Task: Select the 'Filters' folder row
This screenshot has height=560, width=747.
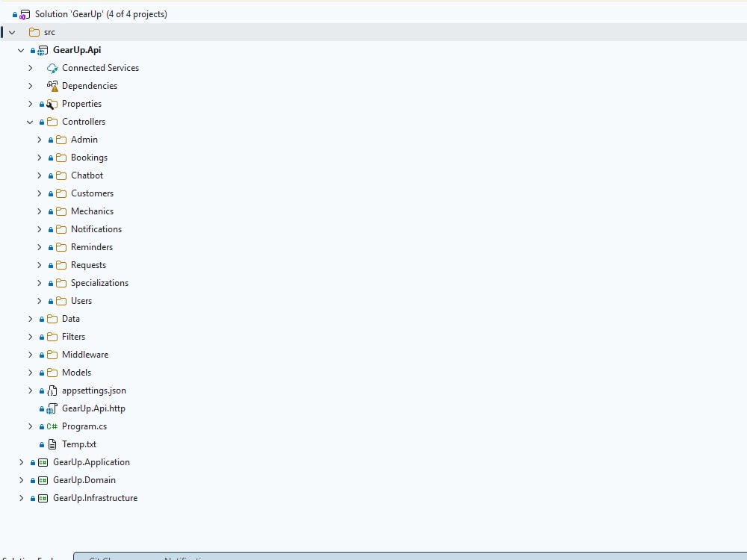Action: tap(373, 337)
